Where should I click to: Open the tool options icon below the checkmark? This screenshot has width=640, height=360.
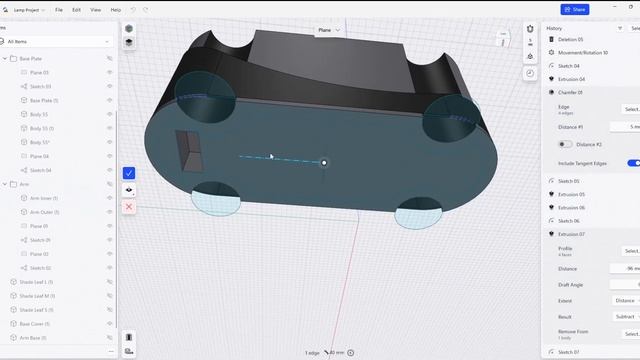(x=129, y=190)
